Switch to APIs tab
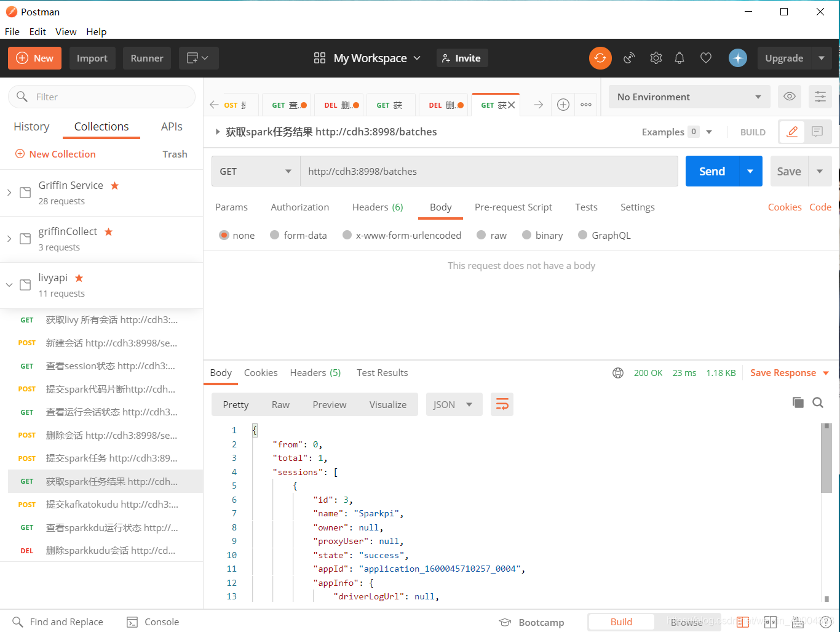The image size is (840, 632). (x=172, y=126)
